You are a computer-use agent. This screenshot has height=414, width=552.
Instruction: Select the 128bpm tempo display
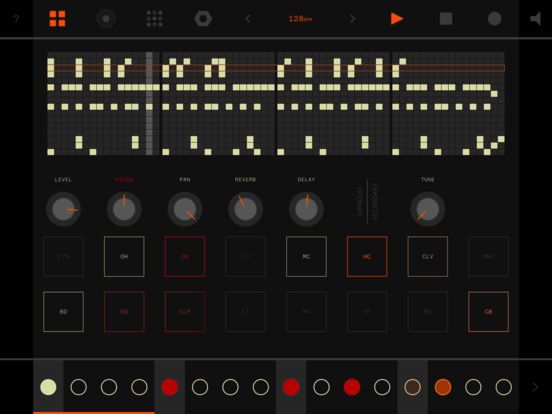300,19
